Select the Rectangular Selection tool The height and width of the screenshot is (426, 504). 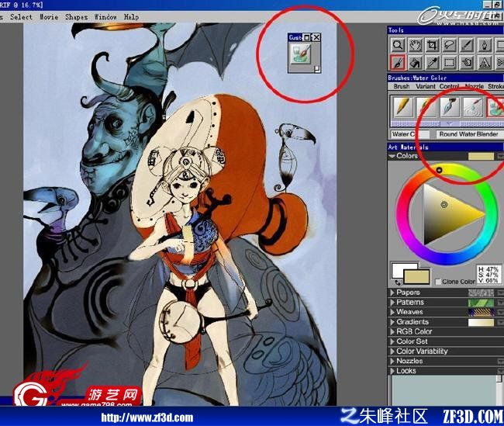click(450, 62)
